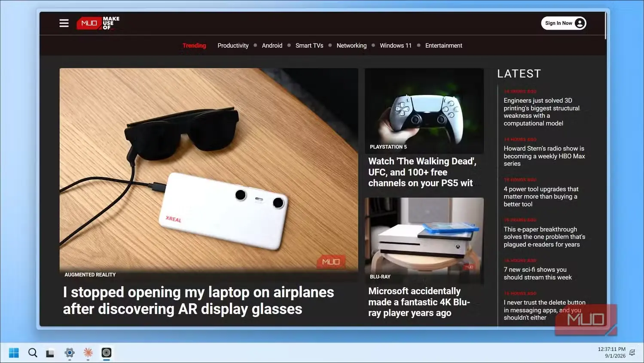Open Windows Search from the taskbar
The width and height of the screenshot is (644, 363).
point(33,353)
